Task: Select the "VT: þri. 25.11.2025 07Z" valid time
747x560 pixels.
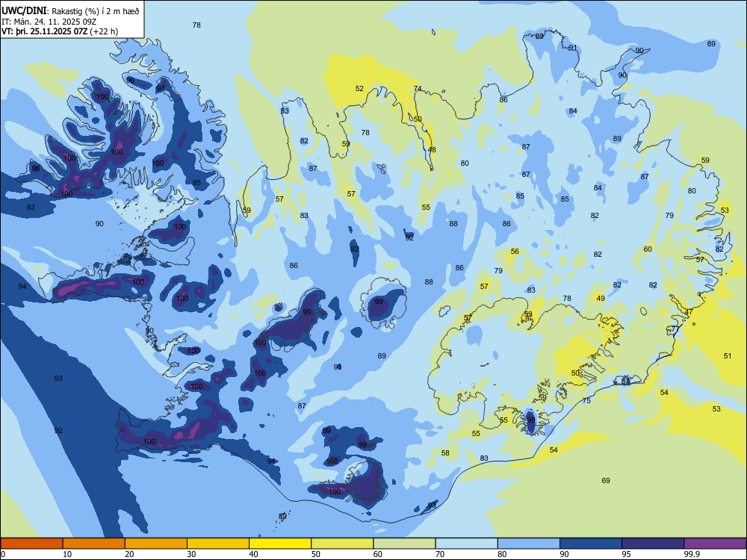Action: [x=44, y=31]
